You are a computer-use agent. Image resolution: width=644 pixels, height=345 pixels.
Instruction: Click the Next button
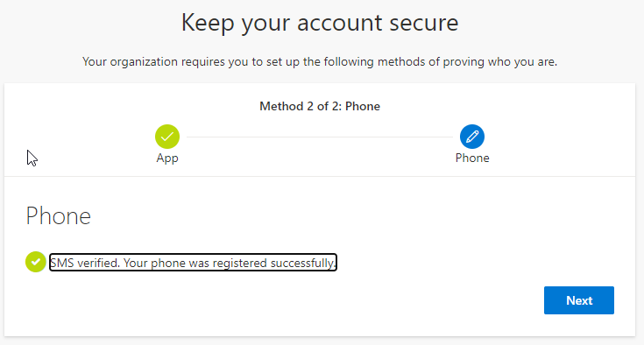pyautogui.click(x=578, y=300)
